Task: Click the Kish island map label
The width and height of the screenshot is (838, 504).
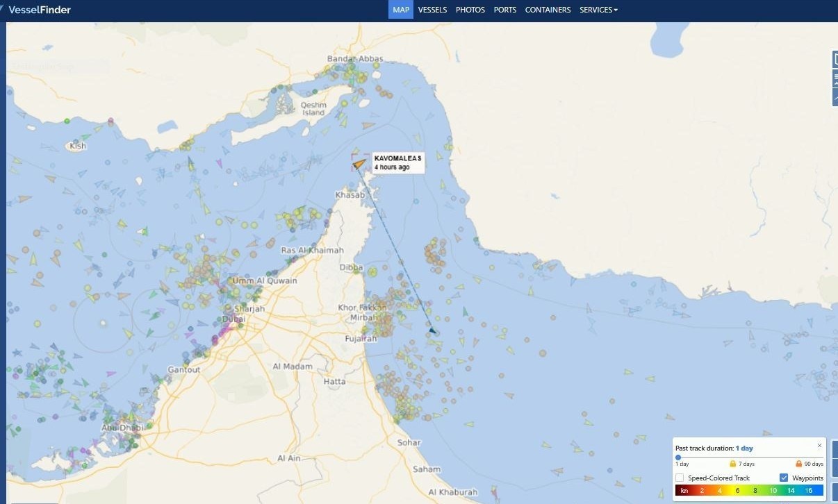Action: coord(78,146)
